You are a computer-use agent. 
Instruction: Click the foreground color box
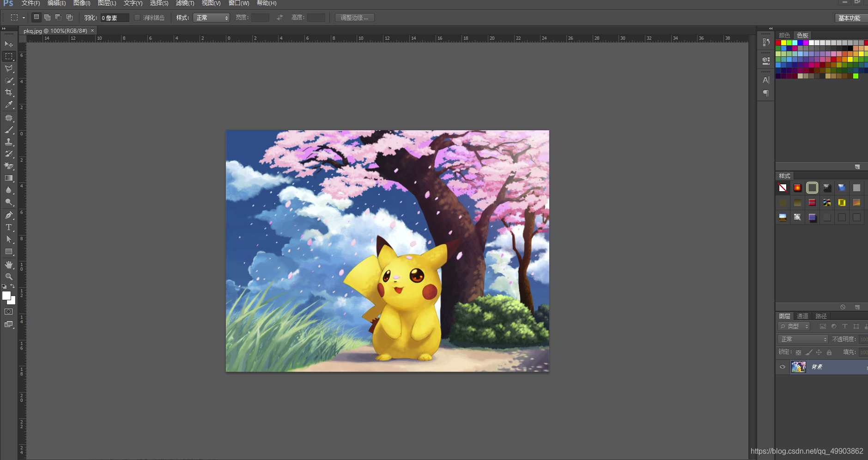6,296
